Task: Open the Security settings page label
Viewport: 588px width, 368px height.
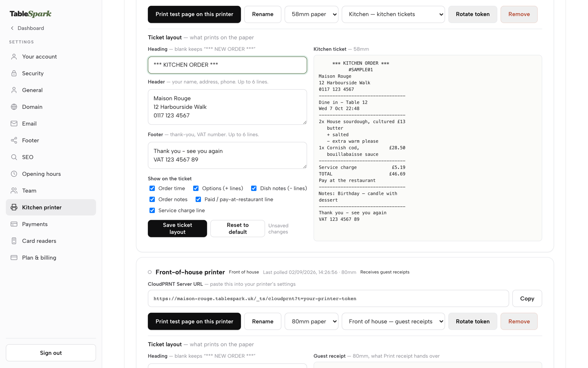Action: coord(33,74)
